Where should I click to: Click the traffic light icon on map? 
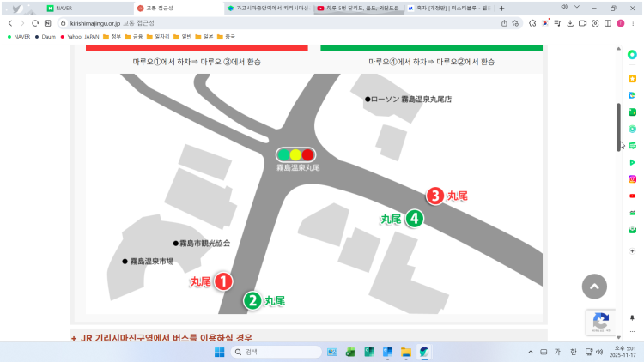click(296, 154)
